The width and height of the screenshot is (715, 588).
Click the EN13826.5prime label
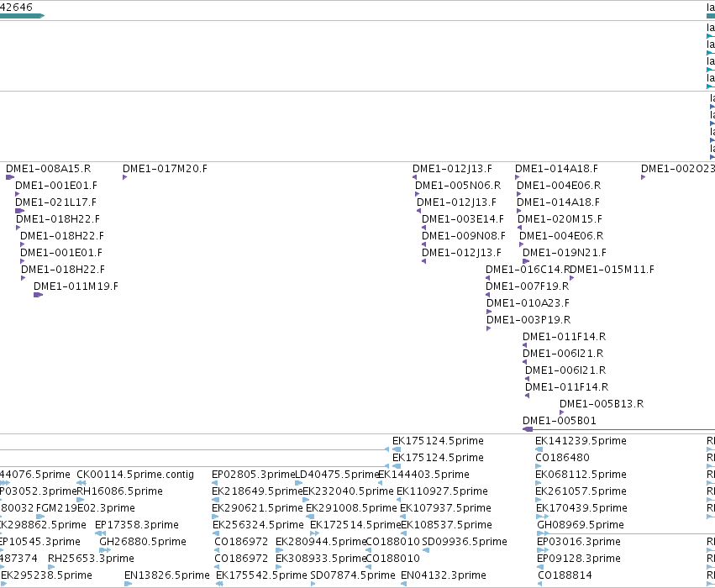167,575
